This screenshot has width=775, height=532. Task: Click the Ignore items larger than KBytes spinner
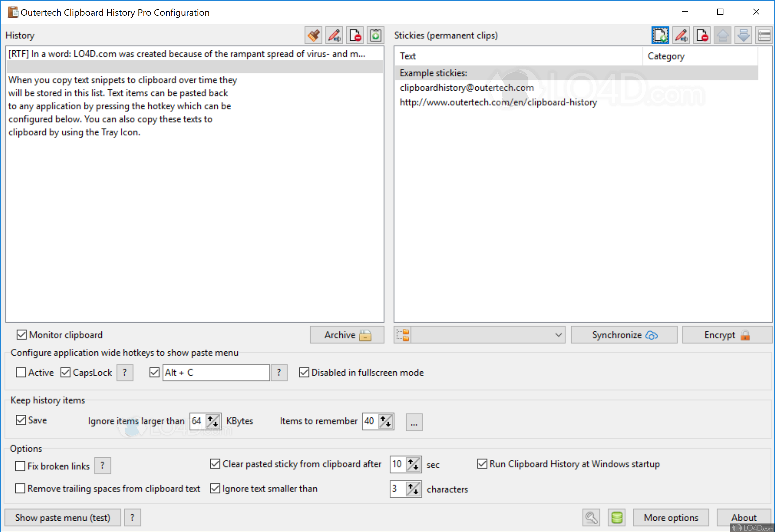[213, 421]
